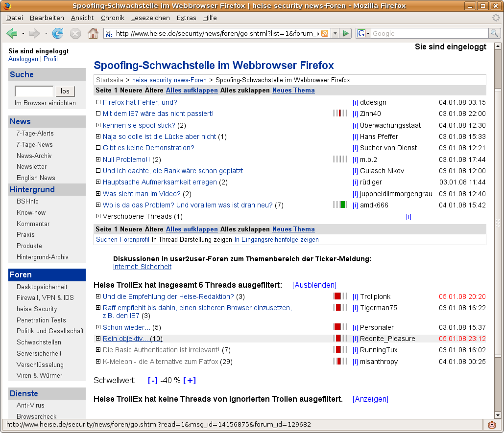This screenshot has width=504, height=433.
Task: Expand the 'Null Problemo!!' thread
Action: click(98, 159)
